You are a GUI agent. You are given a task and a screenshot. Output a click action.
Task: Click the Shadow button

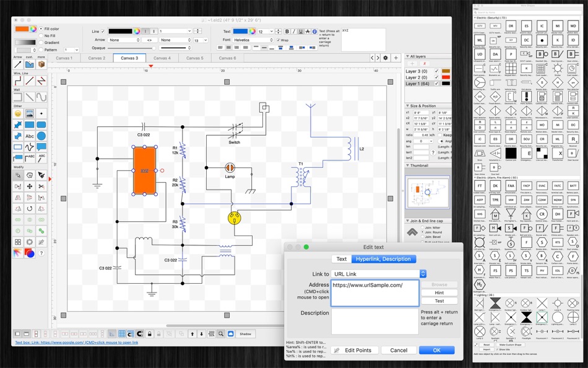coord(246,333)
